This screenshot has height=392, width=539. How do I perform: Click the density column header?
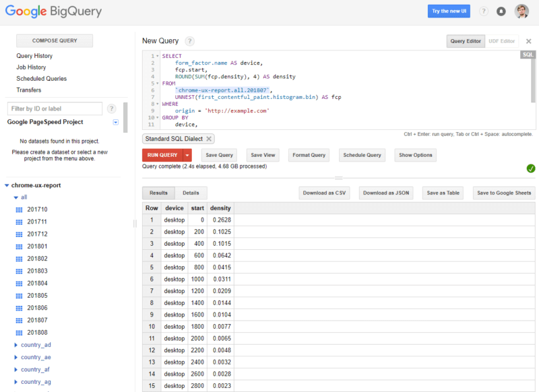(x=220, y=208)
